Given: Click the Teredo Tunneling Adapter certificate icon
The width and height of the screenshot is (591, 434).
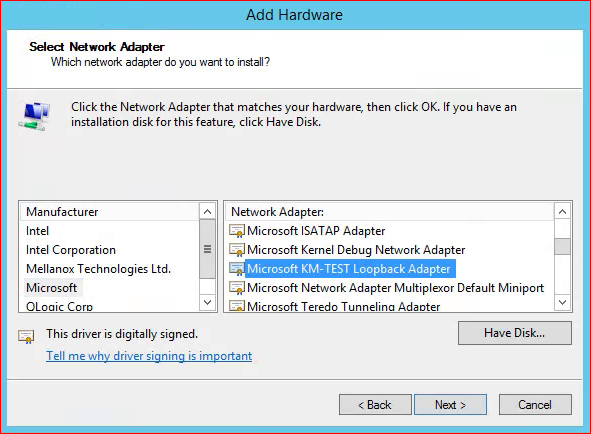Looking at the screenshot, I should click(x=237, y=306).
